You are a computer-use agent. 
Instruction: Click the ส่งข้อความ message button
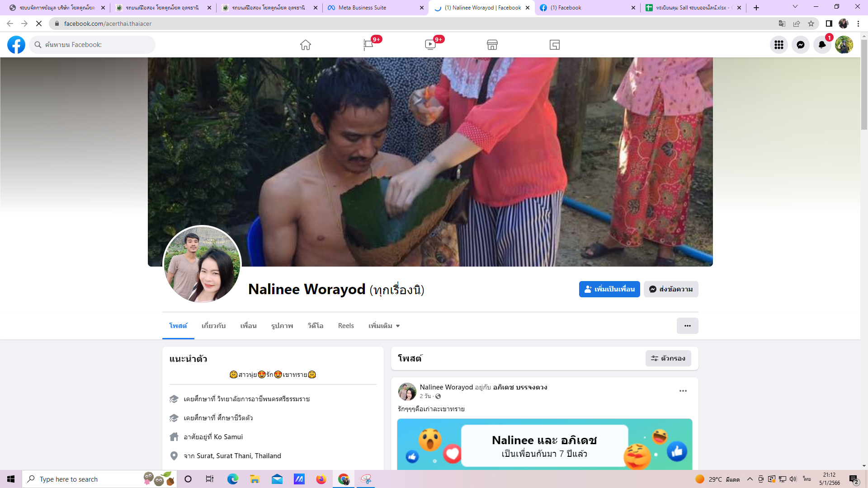pyautogui.click(x=671, y=289)
